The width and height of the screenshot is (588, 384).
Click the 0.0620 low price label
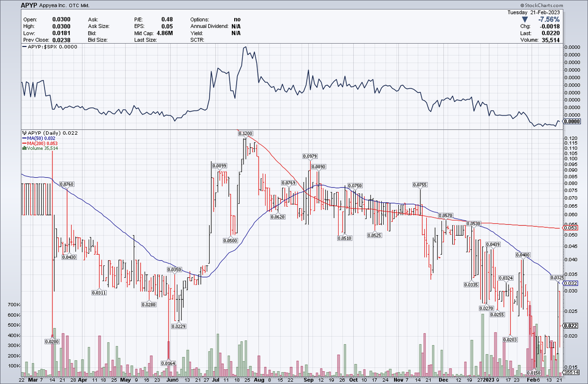(x=277, y=216)
